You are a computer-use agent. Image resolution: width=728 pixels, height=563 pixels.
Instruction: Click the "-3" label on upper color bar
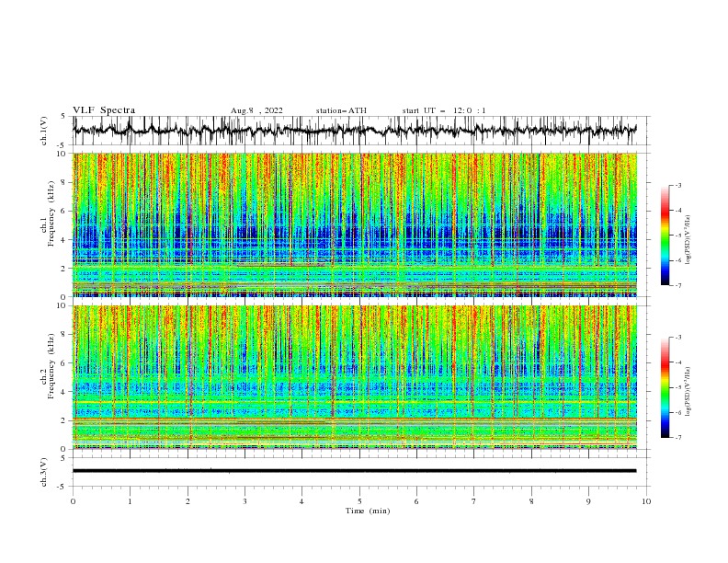coord(678,185)
